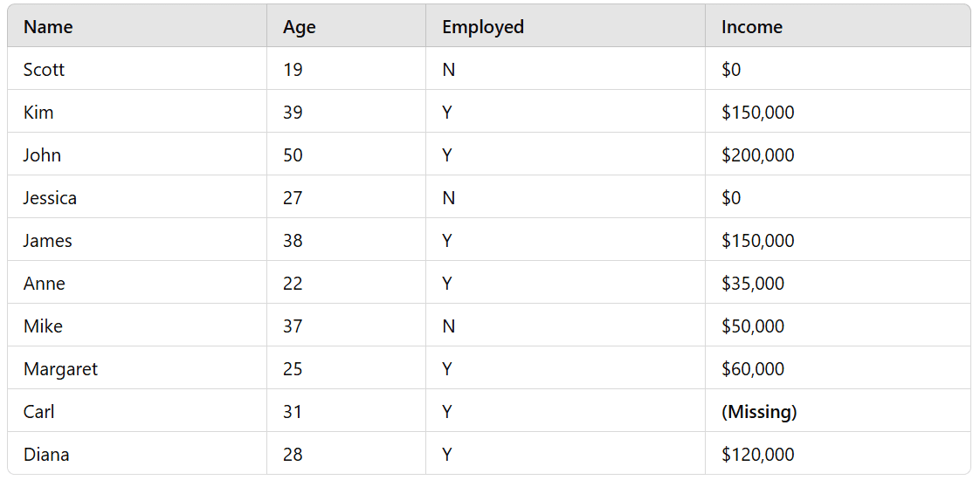Click the name cell Scott
980x480 pixels.
[x=137, y=69]
